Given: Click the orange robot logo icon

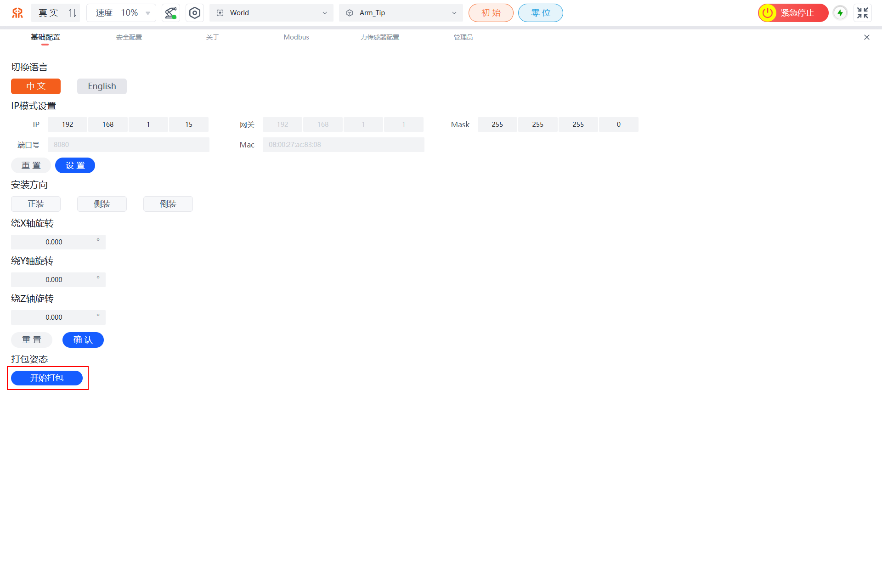Looking at the screenshot, I should tap(17, 13).
